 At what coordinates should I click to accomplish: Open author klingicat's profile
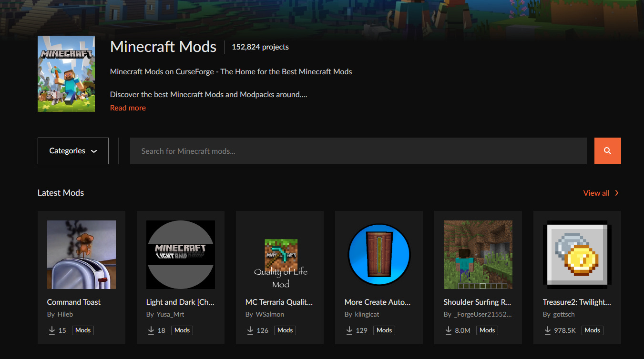(367, 314)
